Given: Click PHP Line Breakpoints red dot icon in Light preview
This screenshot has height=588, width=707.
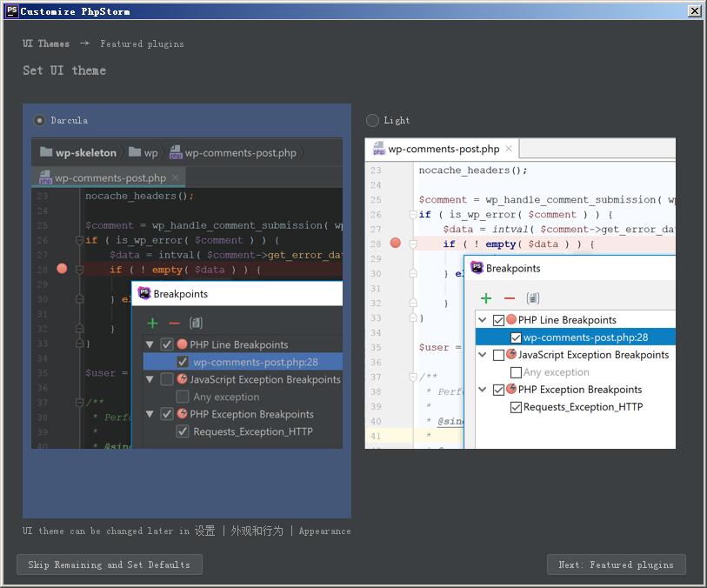Looking at the screenshot, I should tap(511, 319).
